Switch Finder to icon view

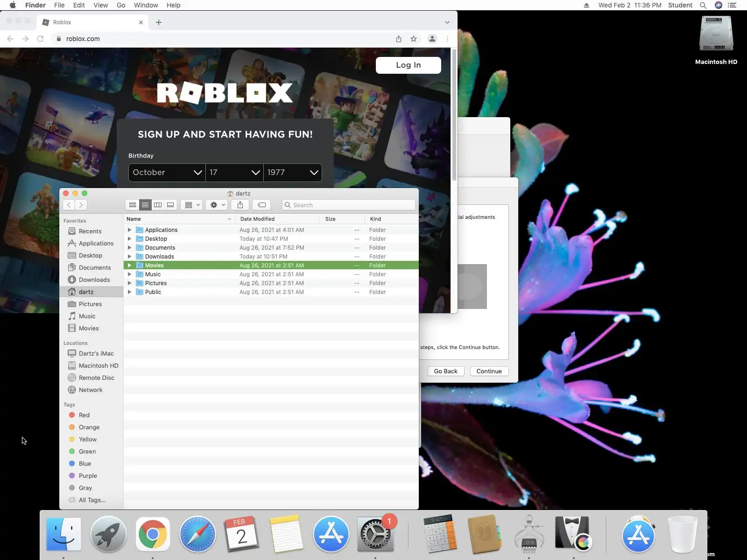tap(133, 205)
